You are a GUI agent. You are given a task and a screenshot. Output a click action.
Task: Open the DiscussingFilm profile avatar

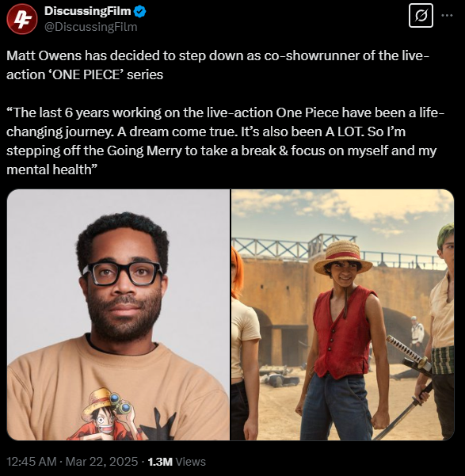coord(22,19)
